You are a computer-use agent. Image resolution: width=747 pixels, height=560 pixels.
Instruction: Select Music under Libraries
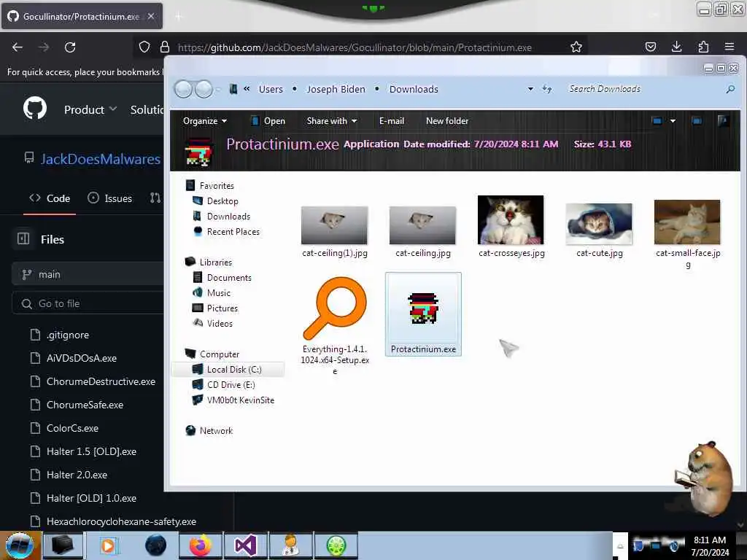219,293
